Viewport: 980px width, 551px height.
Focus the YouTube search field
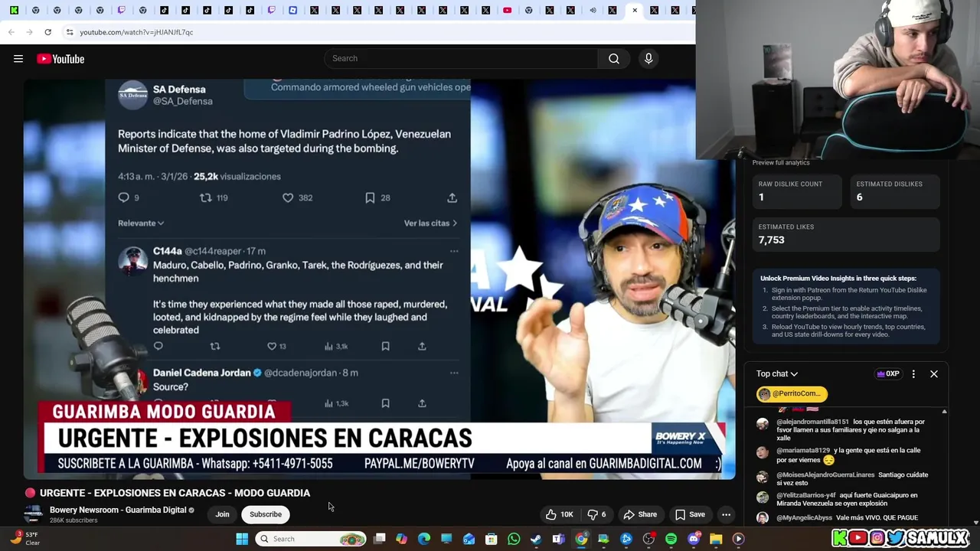(461, 58)
